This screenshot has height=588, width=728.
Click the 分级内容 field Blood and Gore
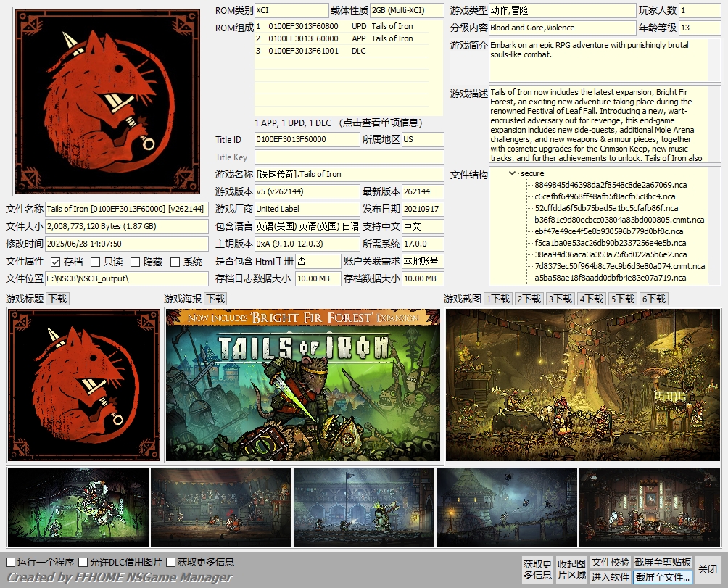562,28
